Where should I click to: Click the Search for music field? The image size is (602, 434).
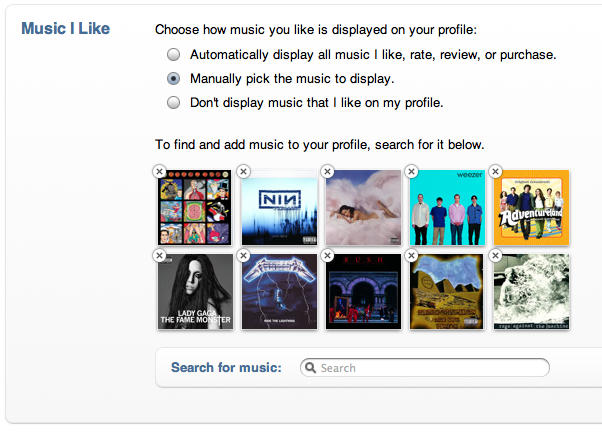(x=430, y=368)
